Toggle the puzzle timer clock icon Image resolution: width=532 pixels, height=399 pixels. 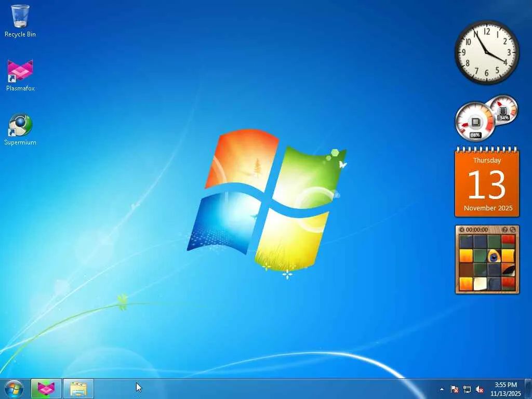(461, 230)
